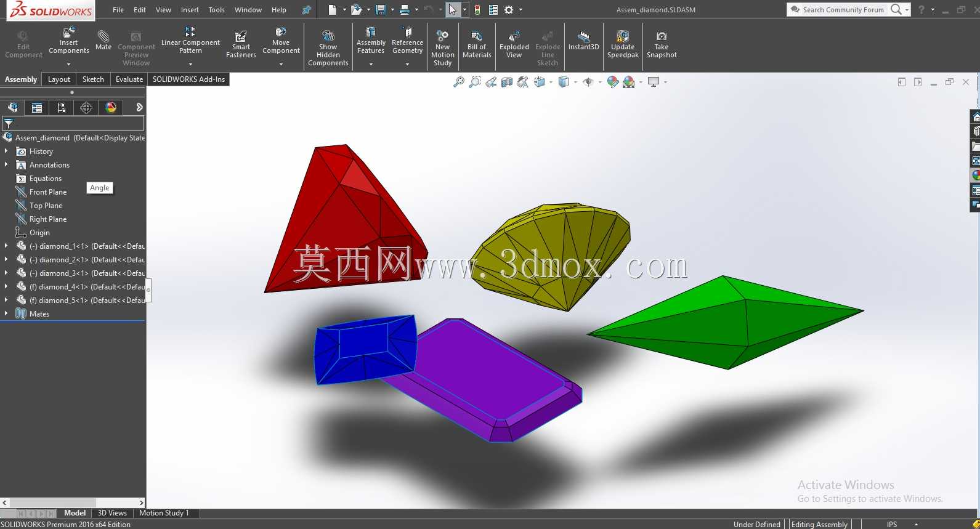
Task: Open the Help question mark button
Action: point(921,10)
